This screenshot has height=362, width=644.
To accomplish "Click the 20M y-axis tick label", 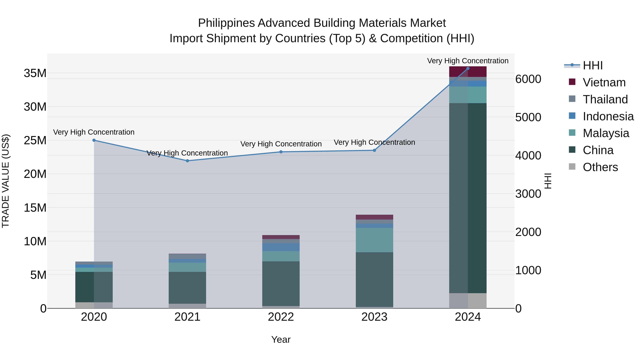I will point(35,174).
